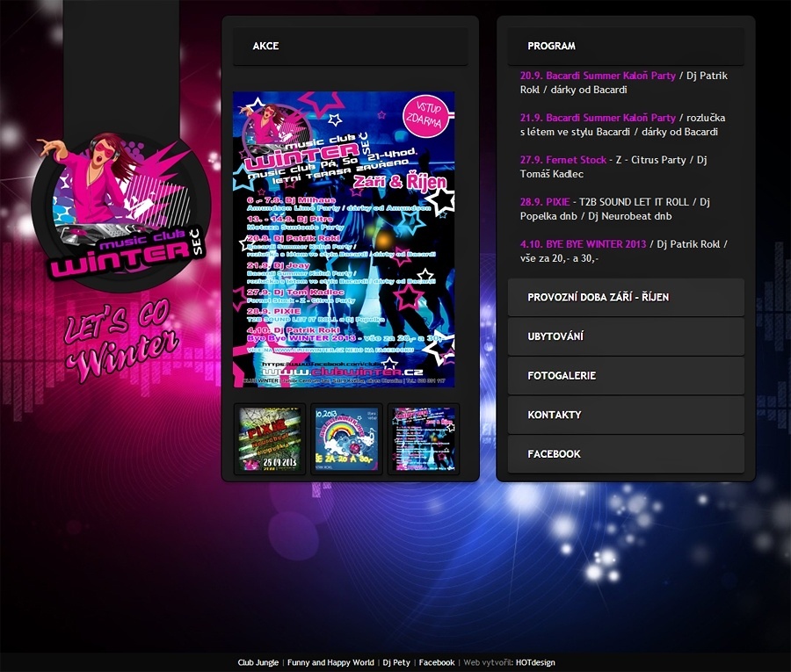This screenshot has width=791, height=672.
Task: Open 28.9. PIXIE event link
Action: pyautogui.click(x=545, y=202)
